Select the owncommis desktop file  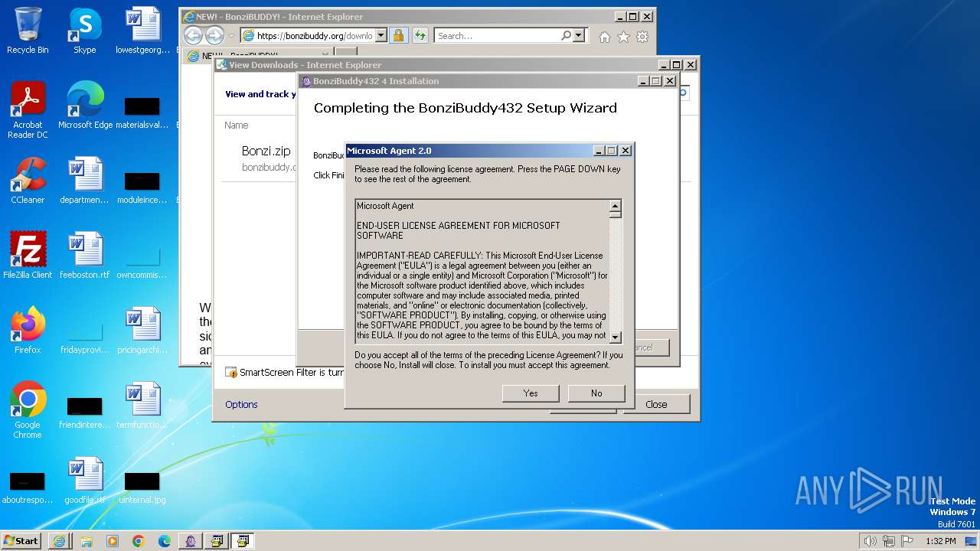(142, 262)
